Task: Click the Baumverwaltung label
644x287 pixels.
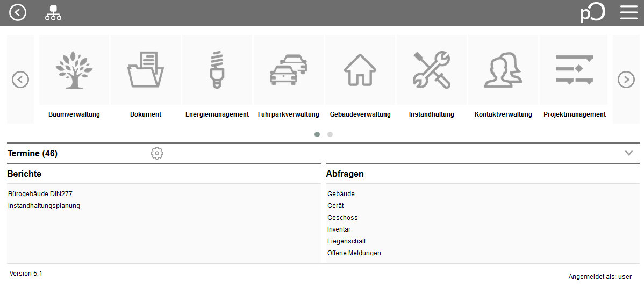Action: pyautogui.click(x=74, y=114)
